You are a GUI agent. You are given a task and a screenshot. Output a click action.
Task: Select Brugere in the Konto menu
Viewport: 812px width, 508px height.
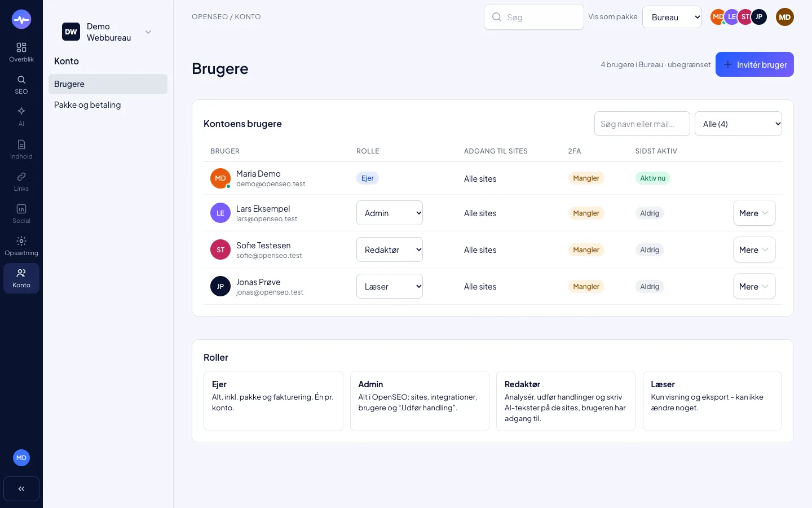point(108,84)
